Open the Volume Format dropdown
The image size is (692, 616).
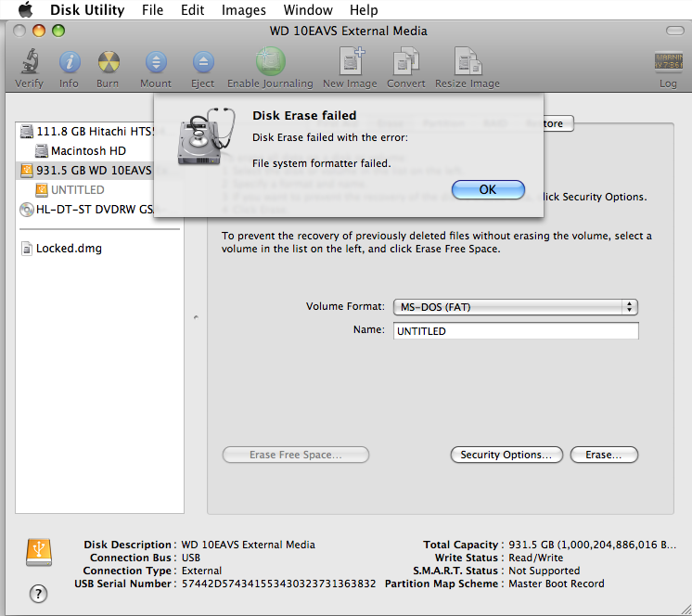point(516,307)
